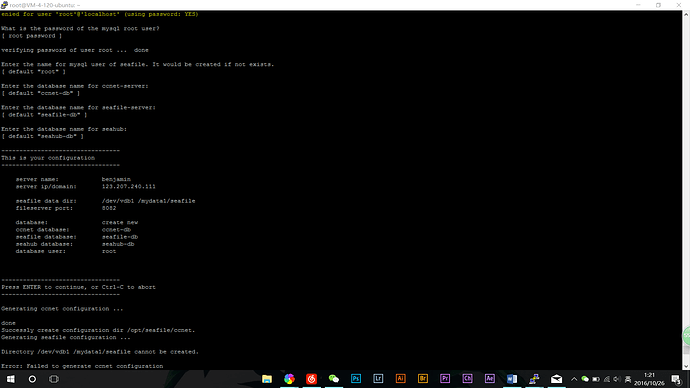Screen dimensions: 690x388
Task: Close the PuTTY terminal window
Action: point(679,5)
